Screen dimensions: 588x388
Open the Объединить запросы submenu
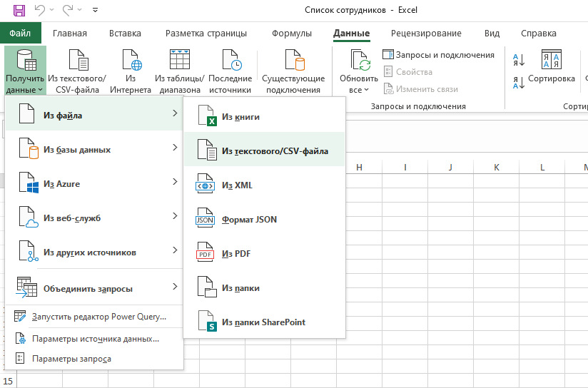(94, 289)
